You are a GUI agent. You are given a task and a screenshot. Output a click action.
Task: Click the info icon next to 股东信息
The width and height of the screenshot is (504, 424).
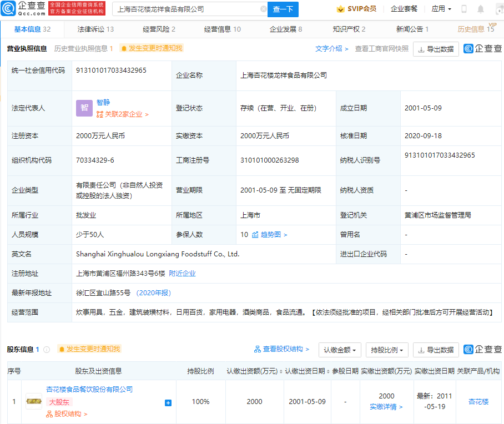point(47,350)
